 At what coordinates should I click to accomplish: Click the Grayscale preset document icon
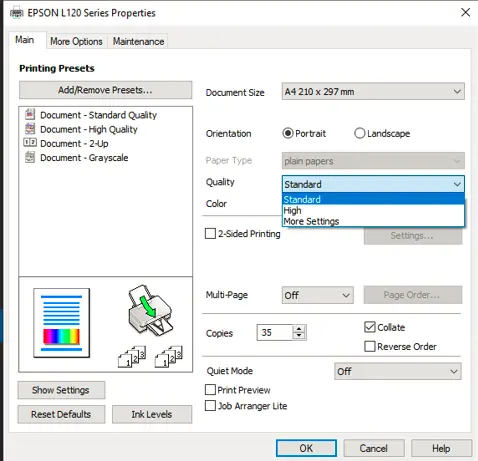30,157
